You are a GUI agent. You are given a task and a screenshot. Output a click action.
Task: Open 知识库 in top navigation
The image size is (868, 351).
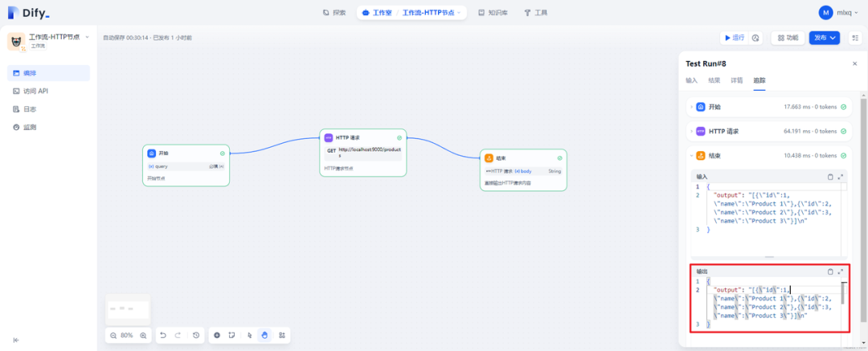pos(492,12)
